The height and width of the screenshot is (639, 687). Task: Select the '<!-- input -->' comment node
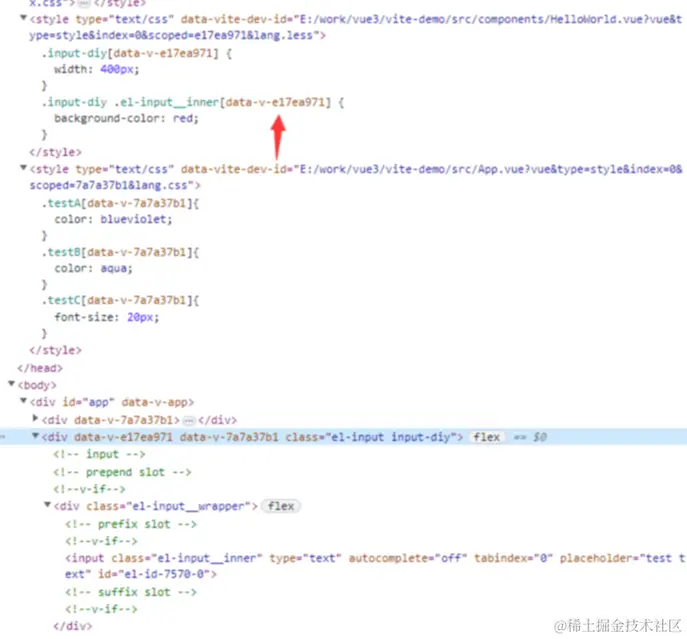(x=99, y=454)
